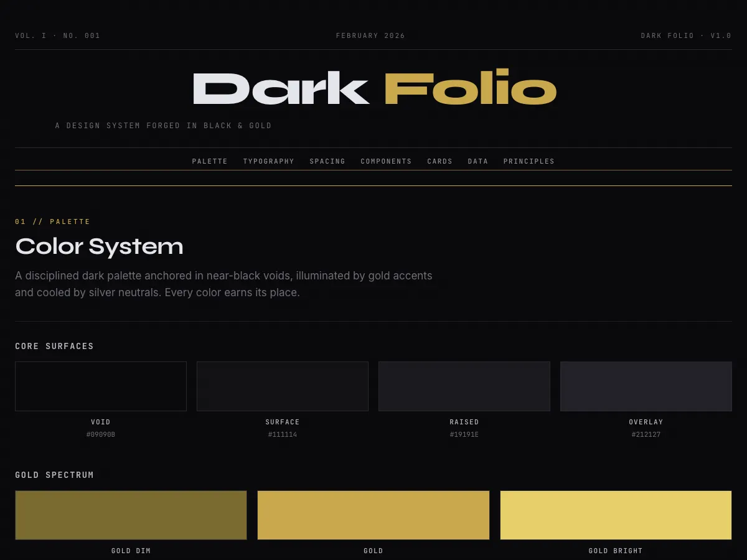
Task: Click the Color System heading
Action: (99, 246)
